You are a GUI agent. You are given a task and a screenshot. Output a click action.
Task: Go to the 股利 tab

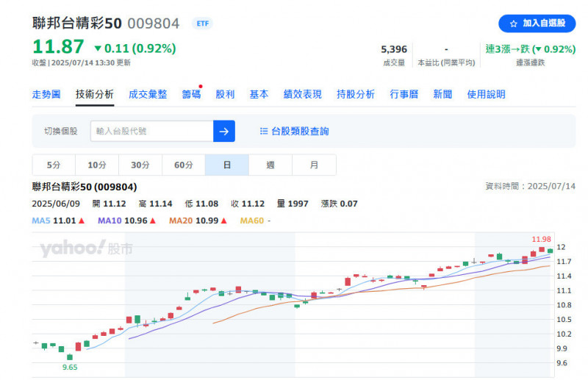(x=225, y=94)
